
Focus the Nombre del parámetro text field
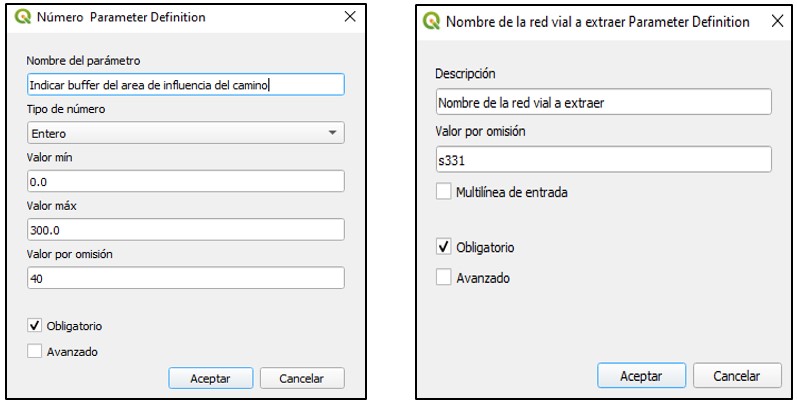186,85
